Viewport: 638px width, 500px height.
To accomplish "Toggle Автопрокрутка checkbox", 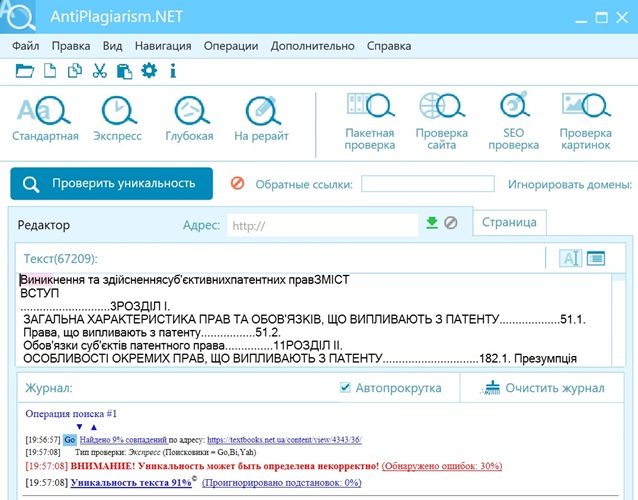I will click(x=345, y=387).
